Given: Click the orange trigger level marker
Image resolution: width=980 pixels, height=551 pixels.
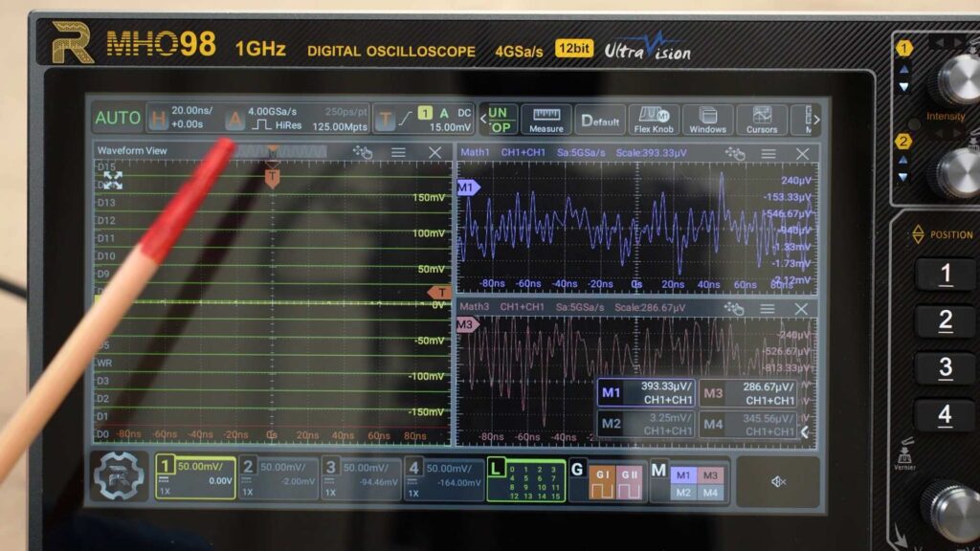Looking at the screenshot, I should point(441,293).
